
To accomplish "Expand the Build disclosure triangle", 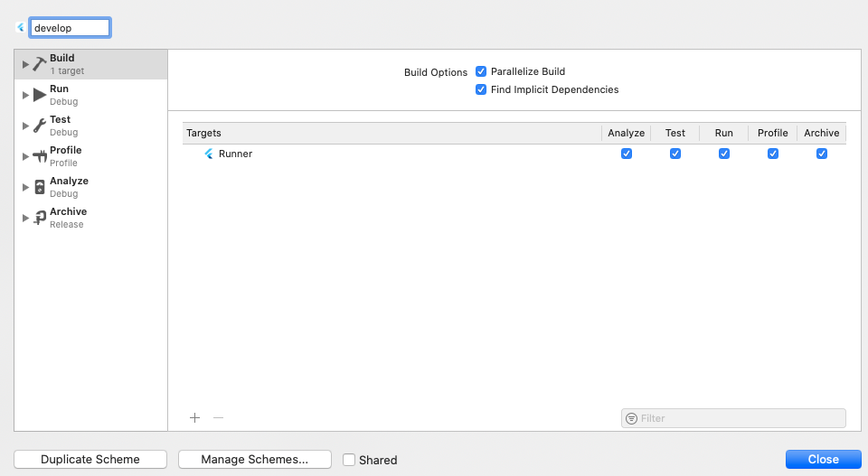I will point(25,64).
